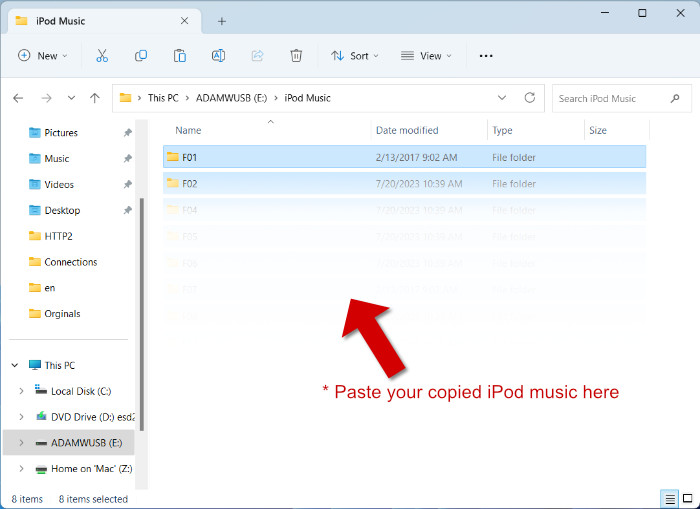Sort by the Type column header
Image resolution: width=700 pixels, height=509 pixels.
point(502,130)
